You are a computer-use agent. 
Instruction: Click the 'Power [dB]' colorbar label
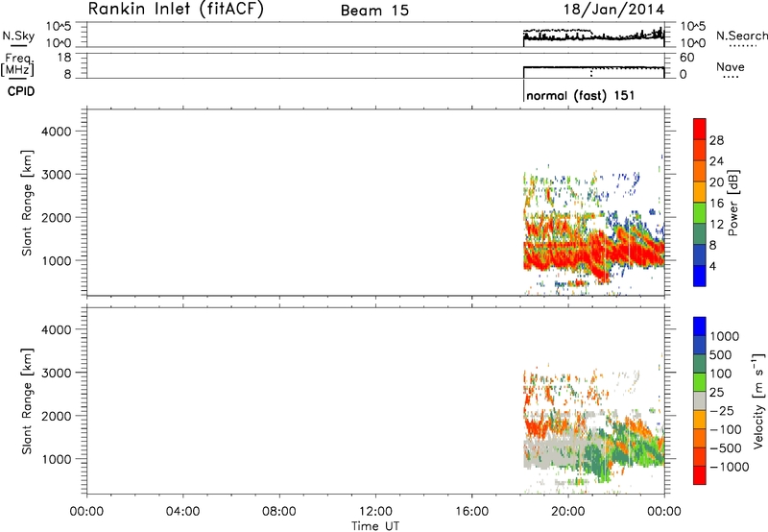pyautogui.click(x=732, y=203)
